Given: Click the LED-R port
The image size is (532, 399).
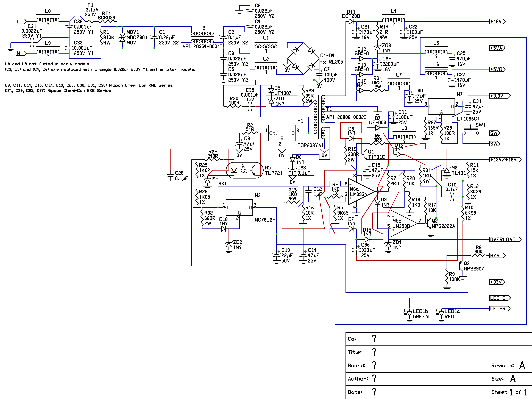Looking at the screenshot, I should tap(500, 309).
